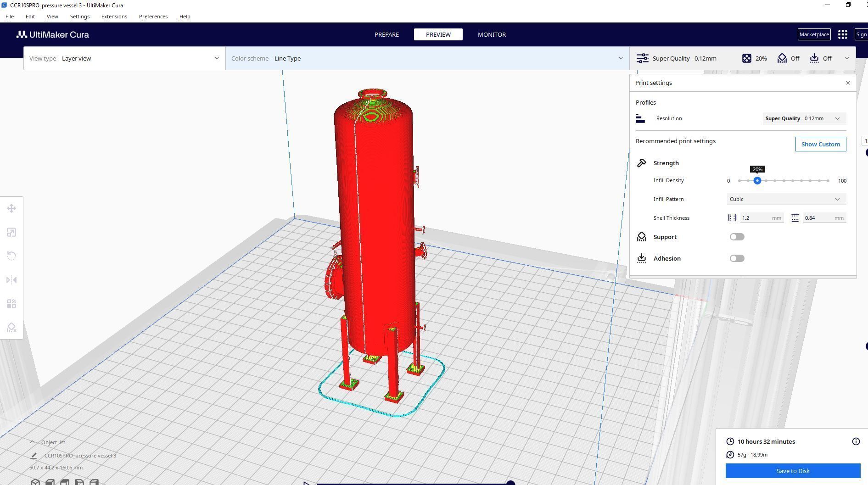
Task: Switch to front view cube icon
Action: coord(50,482)
